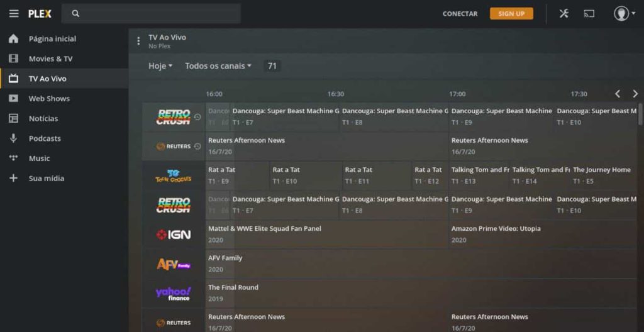Viewport: 644px width, 332px height.
Task: Click the 16:30 time marker
Action: pos(336,94)
